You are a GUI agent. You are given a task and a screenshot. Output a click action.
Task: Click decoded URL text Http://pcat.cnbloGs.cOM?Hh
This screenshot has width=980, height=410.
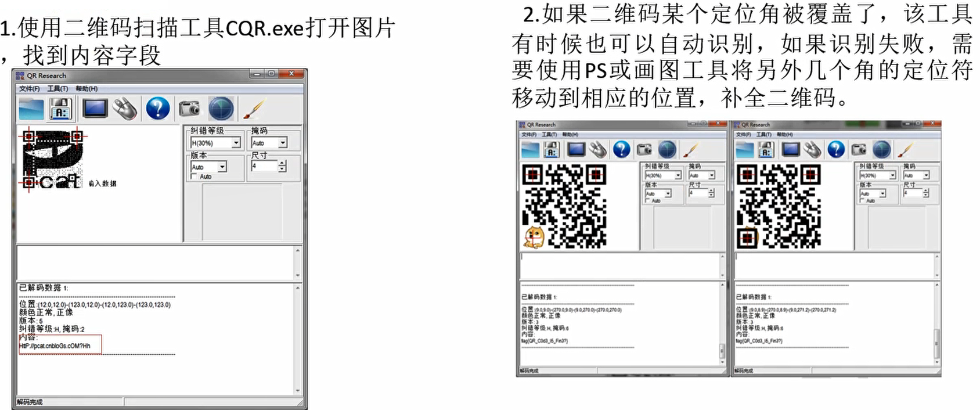point(55,346)
